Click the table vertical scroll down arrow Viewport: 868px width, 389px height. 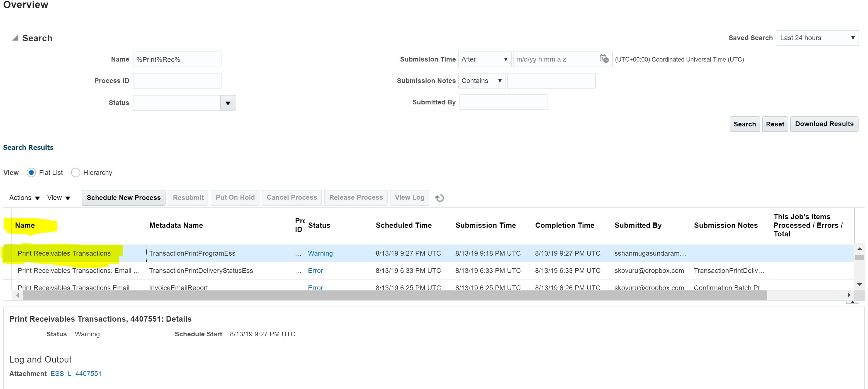860,285
